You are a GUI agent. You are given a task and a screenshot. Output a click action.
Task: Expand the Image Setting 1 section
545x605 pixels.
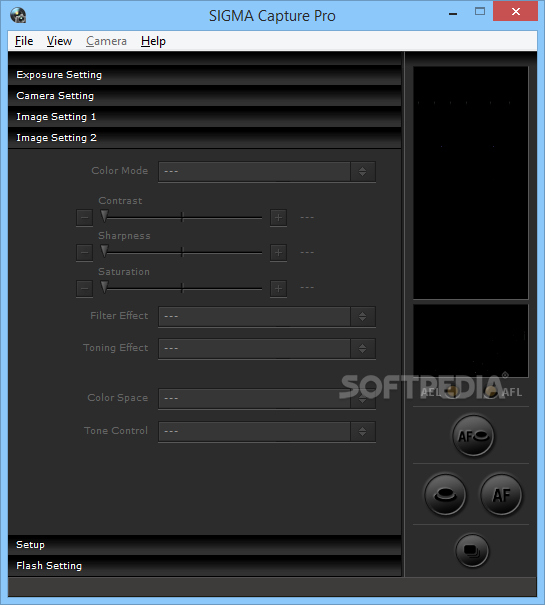(x=205, y=117)
